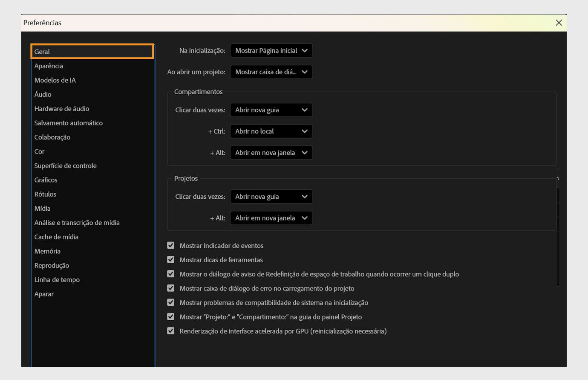This screenshot has height=380, width=588.
Task: Open "Clicar duas vezes" dropdown under Projetos
Action: pos(271,196)
